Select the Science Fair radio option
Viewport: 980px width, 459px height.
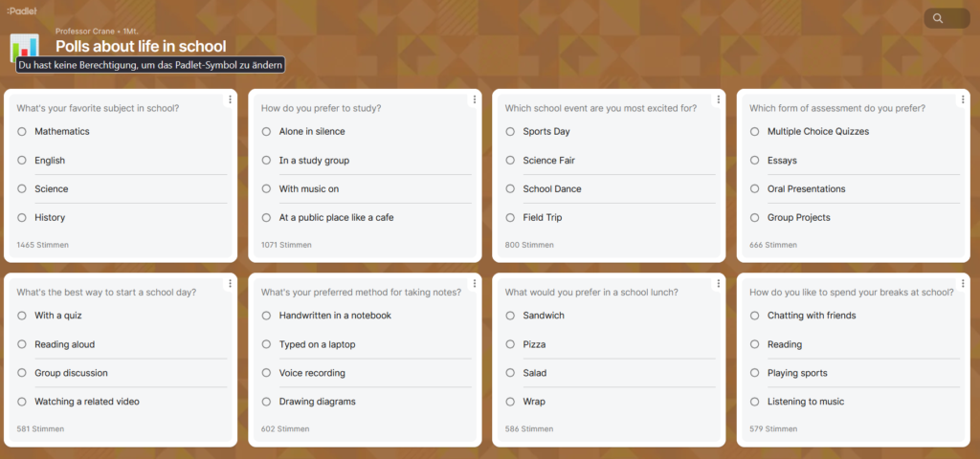click(510, 160)
